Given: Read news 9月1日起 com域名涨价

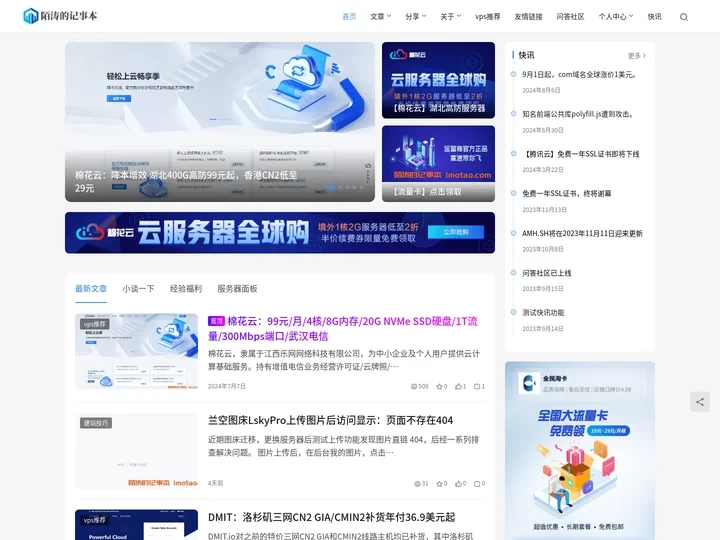Looking at the screenshot, I should (x=579, y=74).
